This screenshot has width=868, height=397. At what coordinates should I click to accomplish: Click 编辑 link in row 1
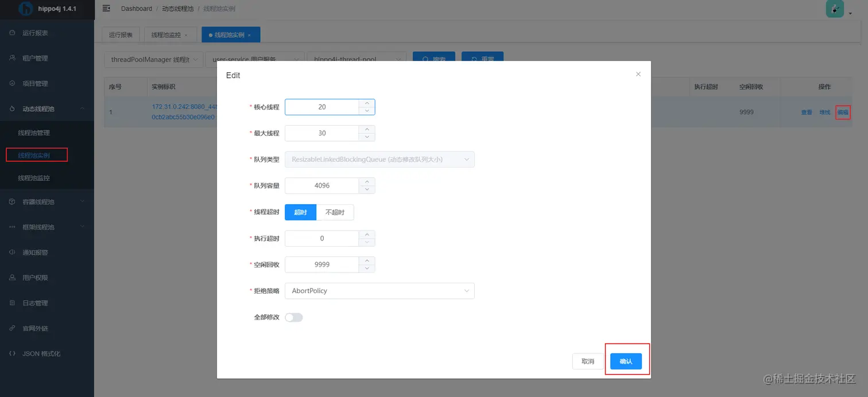coord(843,112)
